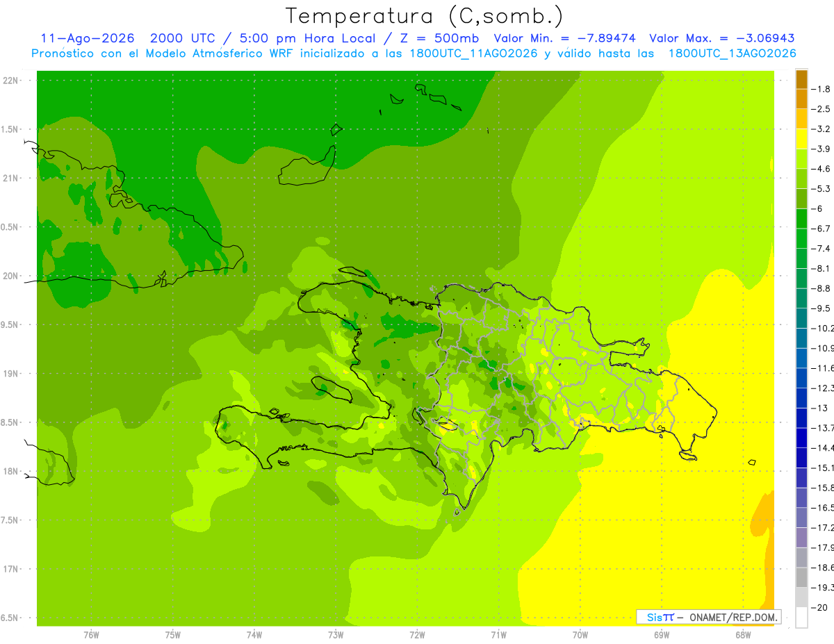Click the "74W" longitude axis label
834x644 pixels.
click(x=254, y=634)
